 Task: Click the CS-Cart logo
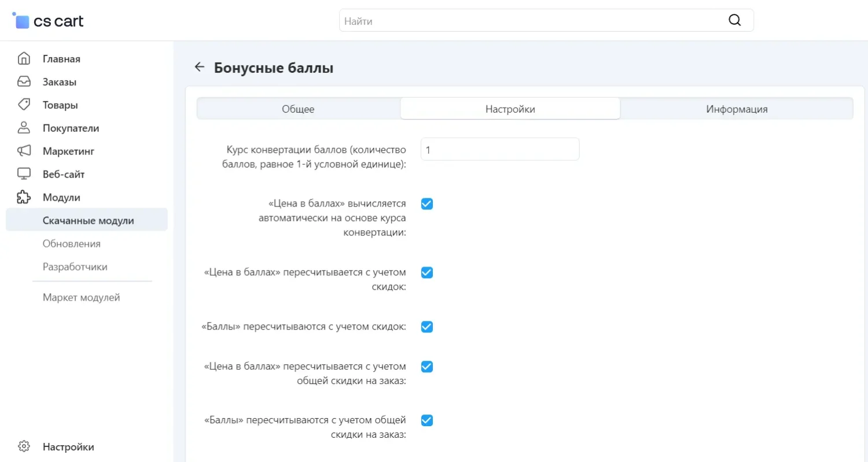point(48,21)
